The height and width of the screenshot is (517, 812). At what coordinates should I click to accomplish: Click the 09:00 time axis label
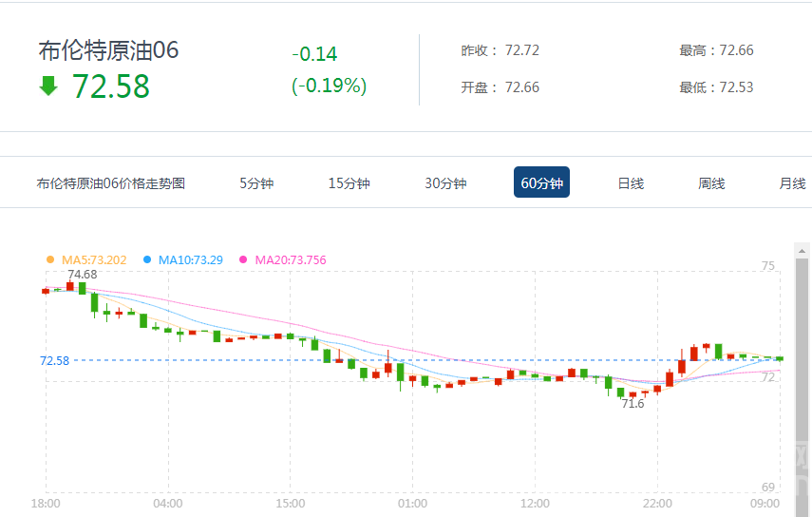click(x=765, y=504)
